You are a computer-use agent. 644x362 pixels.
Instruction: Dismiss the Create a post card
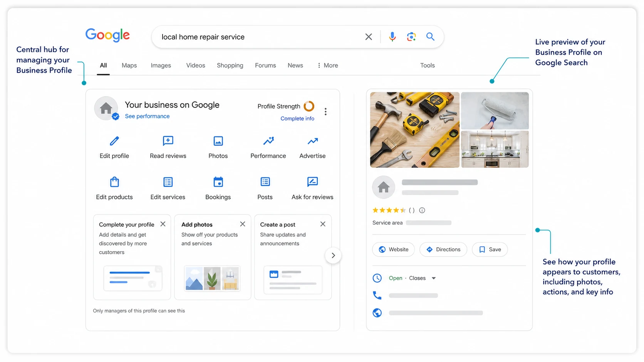pos(323,224)
